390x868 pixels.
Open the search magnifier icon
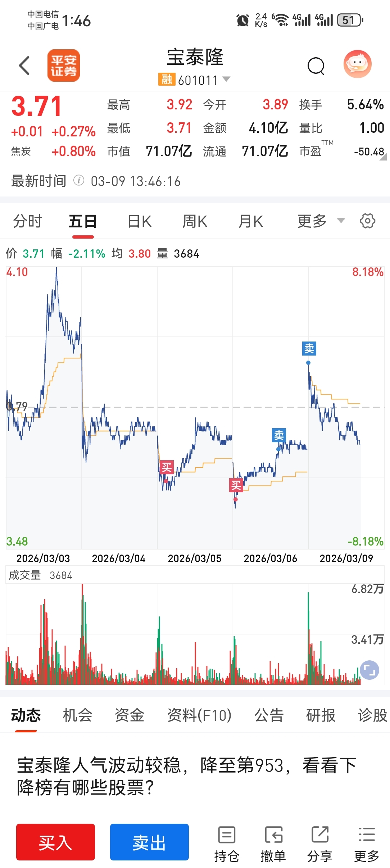(x=316, y=66)
